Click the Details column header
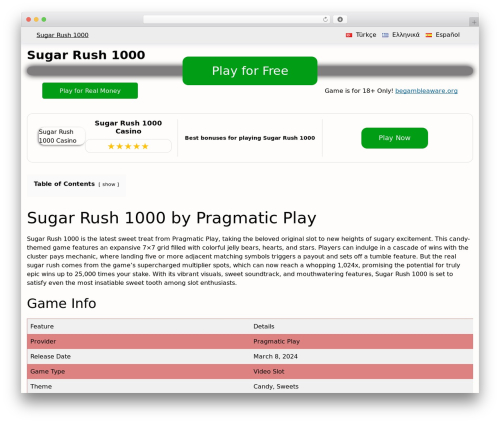 (x=362, y=326)
